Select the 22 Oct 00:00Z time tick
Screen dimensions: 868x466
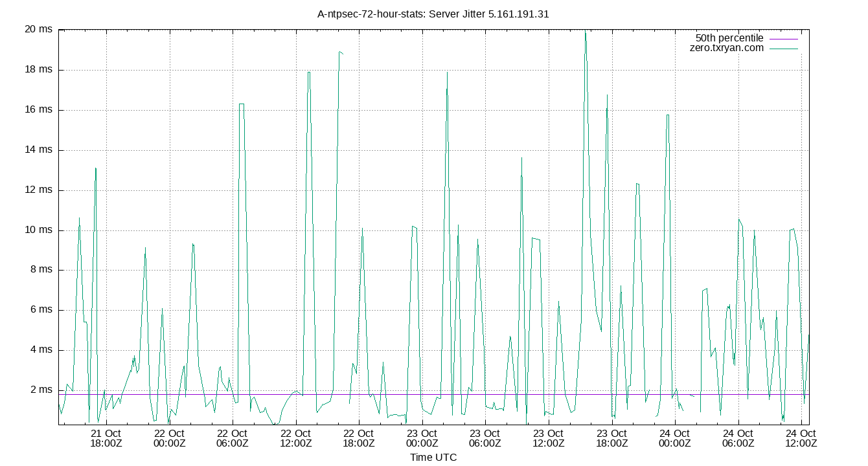[x=169, y=438]
